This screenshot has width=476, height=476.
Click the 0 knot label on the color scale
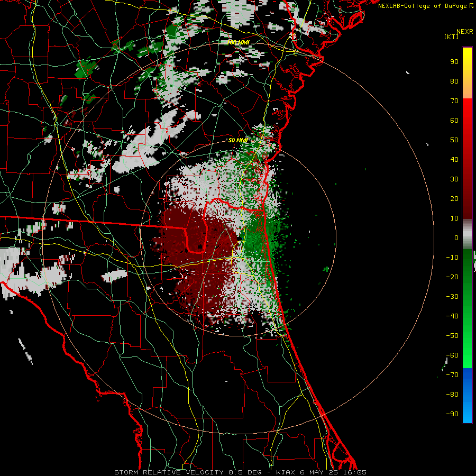tap(456, 238)
